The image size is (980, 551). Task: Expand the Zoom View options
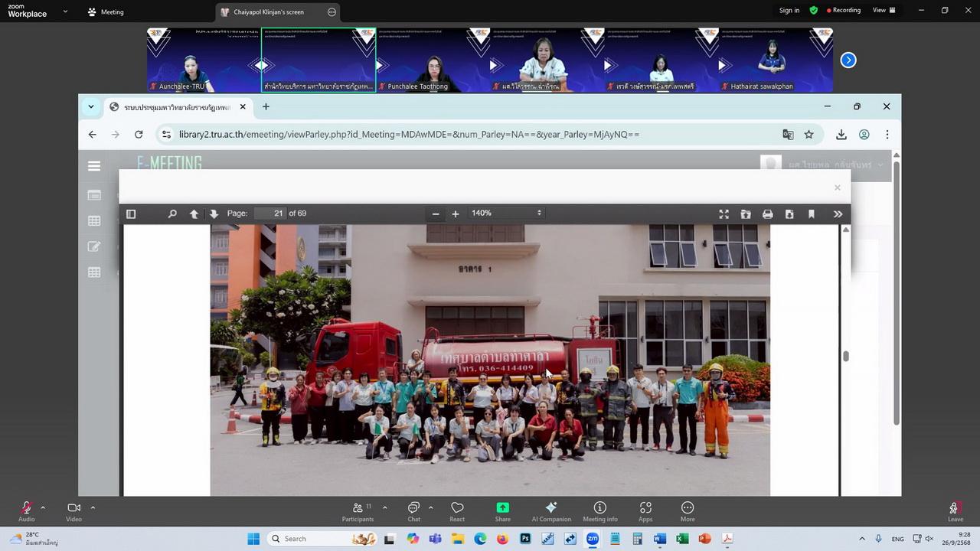pos(884,11)
